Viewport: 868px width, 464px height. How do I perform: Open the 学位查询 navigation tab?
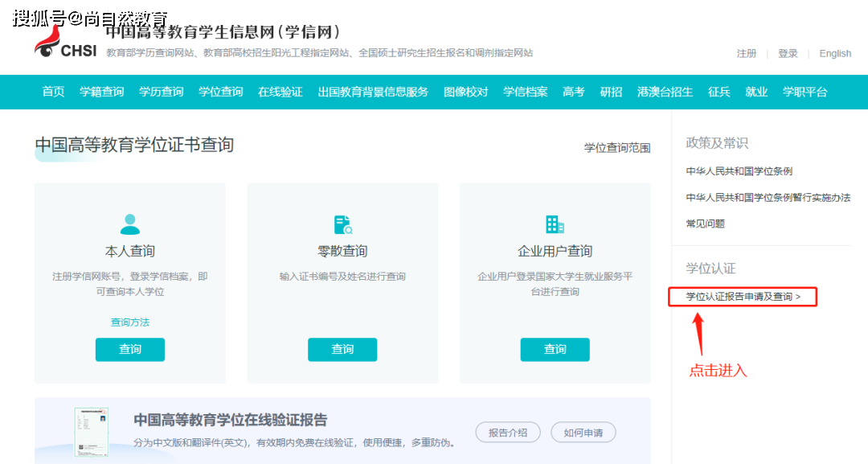pyautogui.click(x=220, y=92)
